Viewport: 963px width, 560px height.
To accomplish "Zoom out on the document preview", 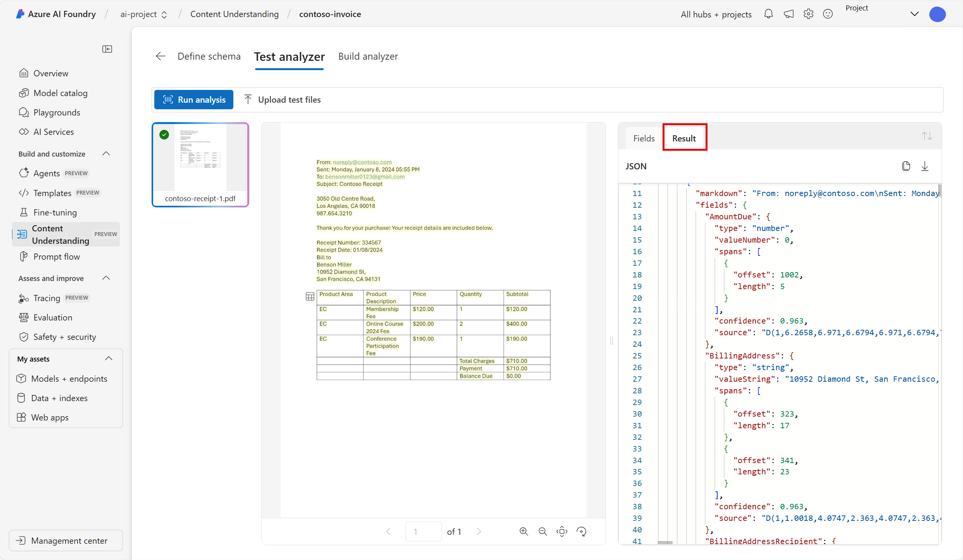I will point(543,531).
